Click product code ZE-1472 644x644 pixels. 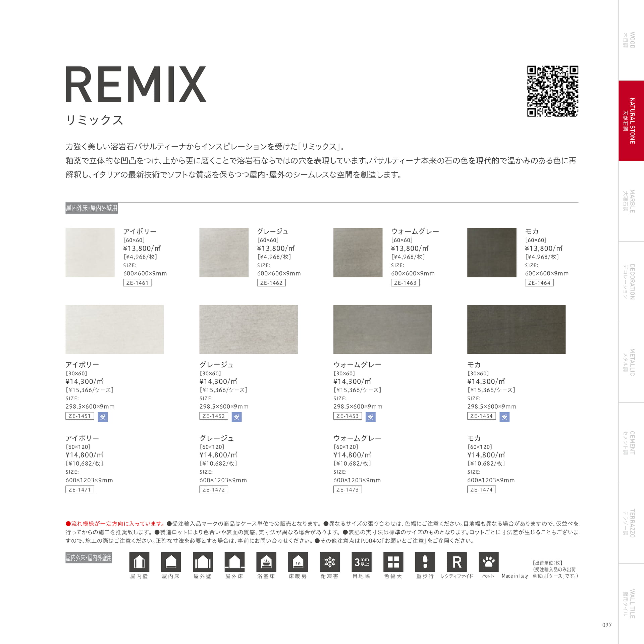[x=214, y=489]
